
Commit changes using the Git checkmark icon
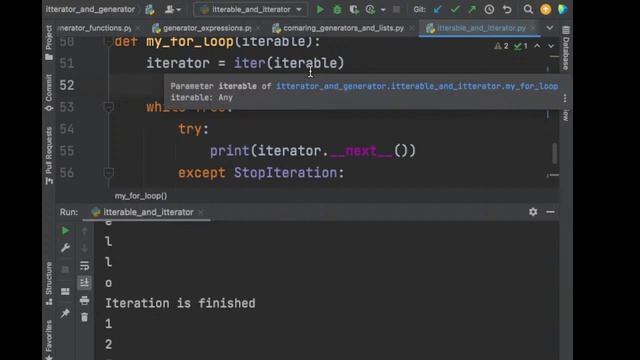(x=455, y=9)
